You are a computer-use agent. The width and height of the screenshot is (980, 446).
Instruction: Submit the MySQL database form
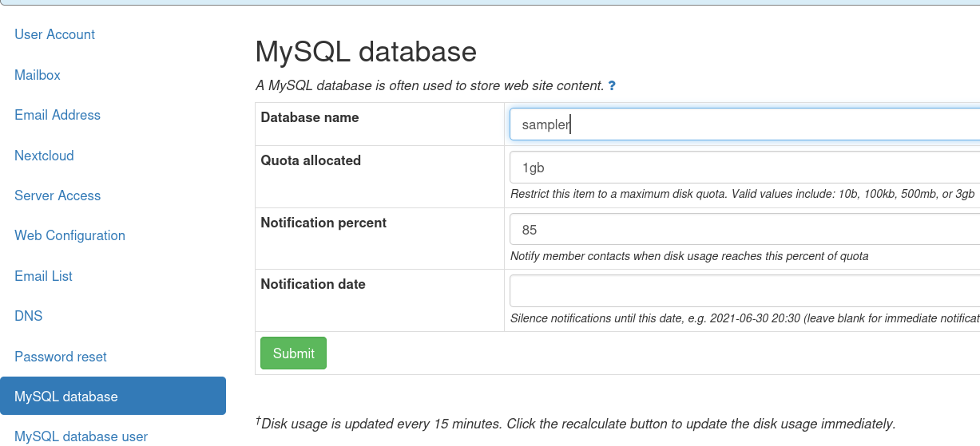[x=293, y=353]
